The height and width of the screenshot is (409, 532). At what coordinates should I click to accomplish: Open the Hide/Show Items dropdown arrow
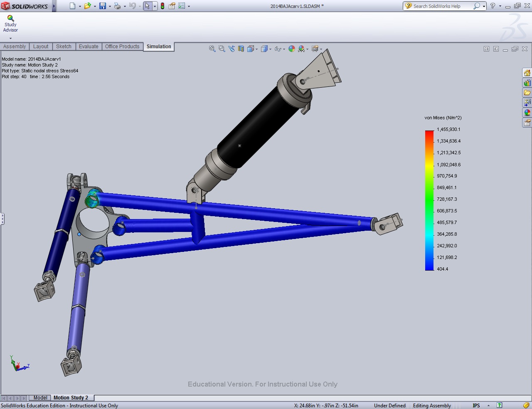coord(284,49)
